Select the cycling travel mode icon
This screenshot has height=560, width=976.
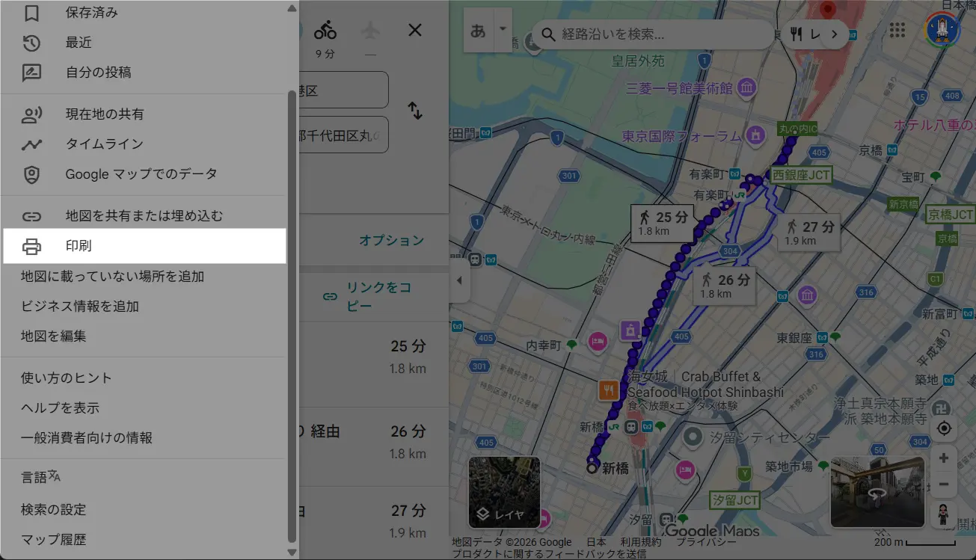pos(325,31)
